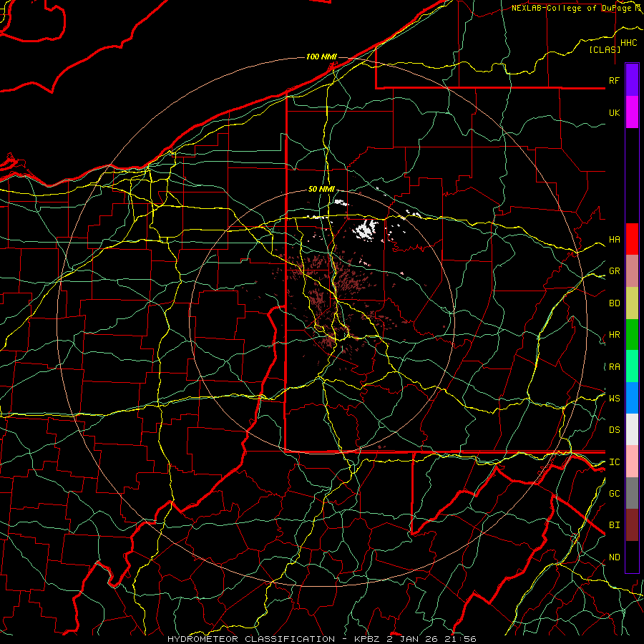The width and height of the screenshot is (644, 644).
Task: Click the RF purple legend swatch
Action: [x=632, y=80]
